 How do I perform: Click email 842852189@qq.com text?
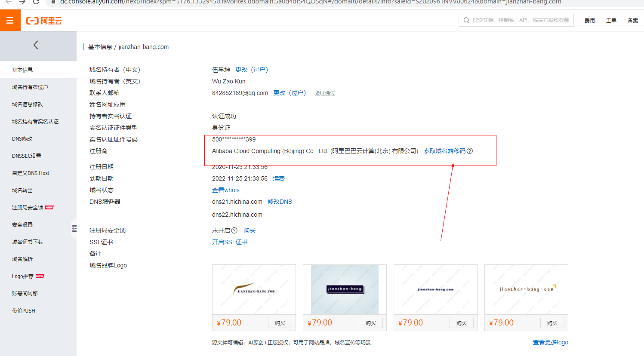pos(240,93)
